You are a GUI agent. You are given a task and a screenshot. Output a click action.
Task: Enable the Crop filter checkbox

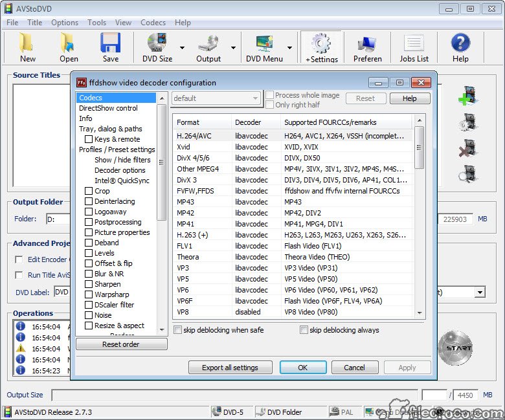pyautogui.click(x=89, y=191)
